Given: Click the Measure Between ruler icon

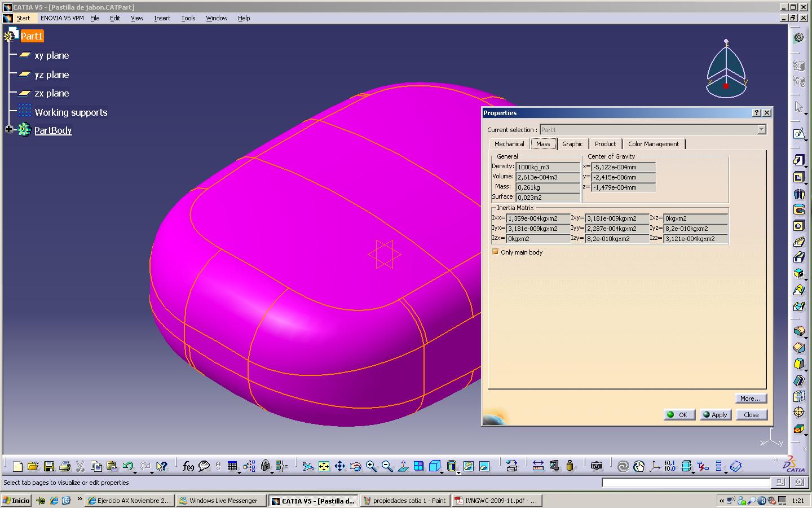Looking at the screenshot, I should 538,466.
